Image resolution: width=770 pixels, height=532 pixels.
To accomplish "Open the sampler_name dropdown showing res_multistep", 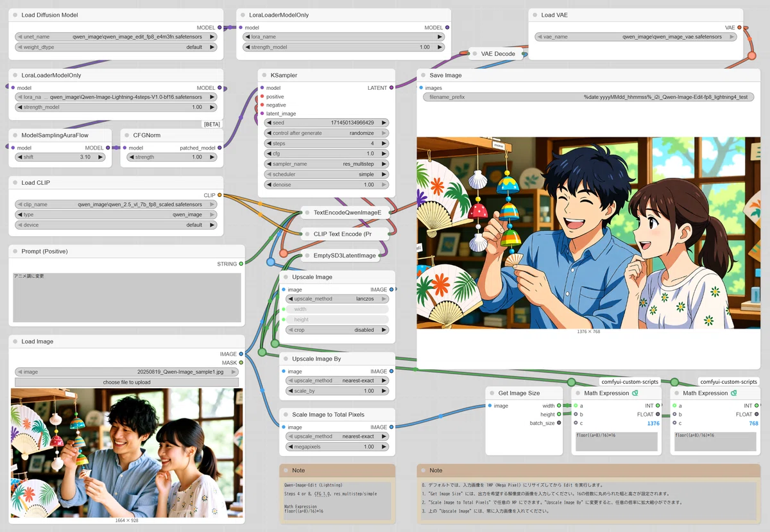I will pyautogui.click(x=327, y=164).
